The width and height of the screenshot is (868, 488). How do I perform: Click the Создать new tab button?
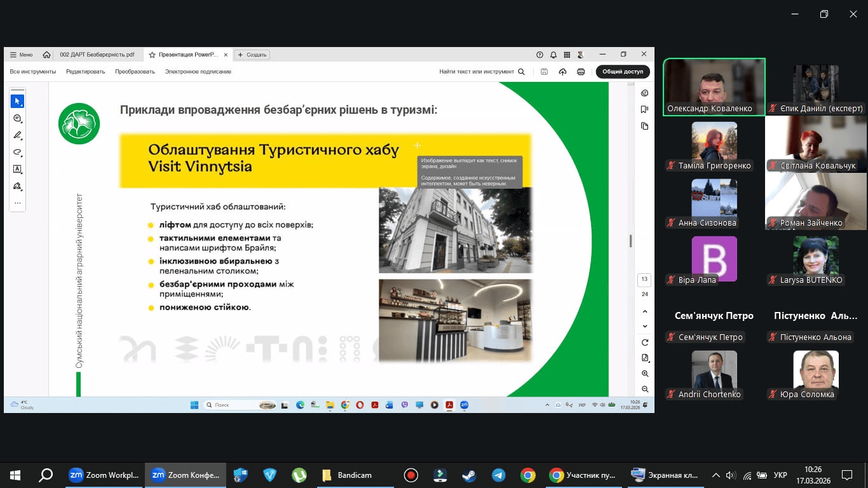coord(252,55)
